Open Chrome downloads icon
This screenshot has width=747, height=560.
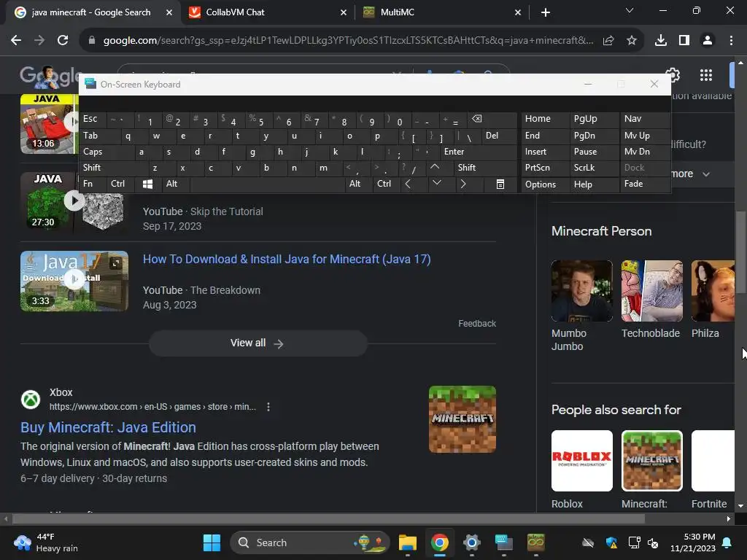tap(661, 41)
